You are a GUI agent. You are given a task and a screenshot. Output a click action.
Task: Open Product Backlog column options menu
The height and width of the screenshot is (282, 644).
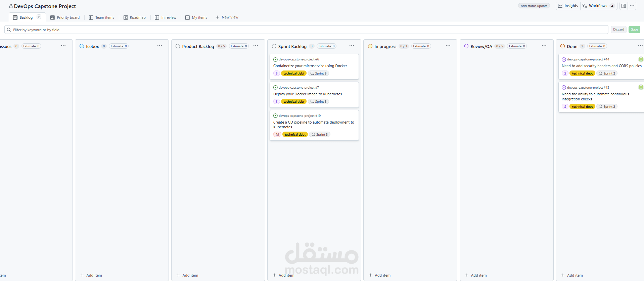256,46
